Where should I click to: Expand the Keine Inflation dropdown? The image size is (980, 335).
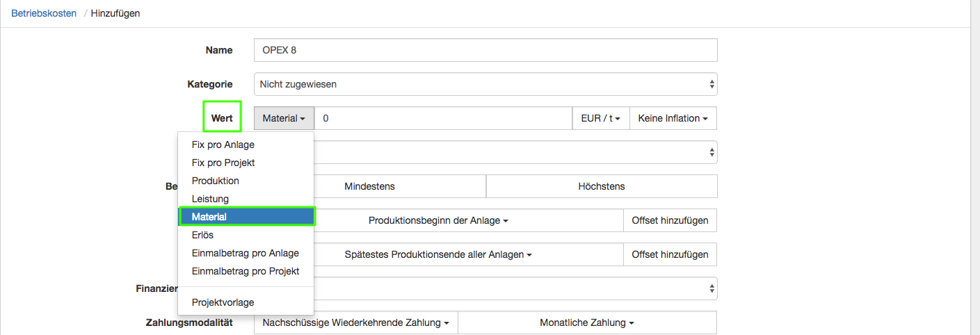click(x=673, y=118)
